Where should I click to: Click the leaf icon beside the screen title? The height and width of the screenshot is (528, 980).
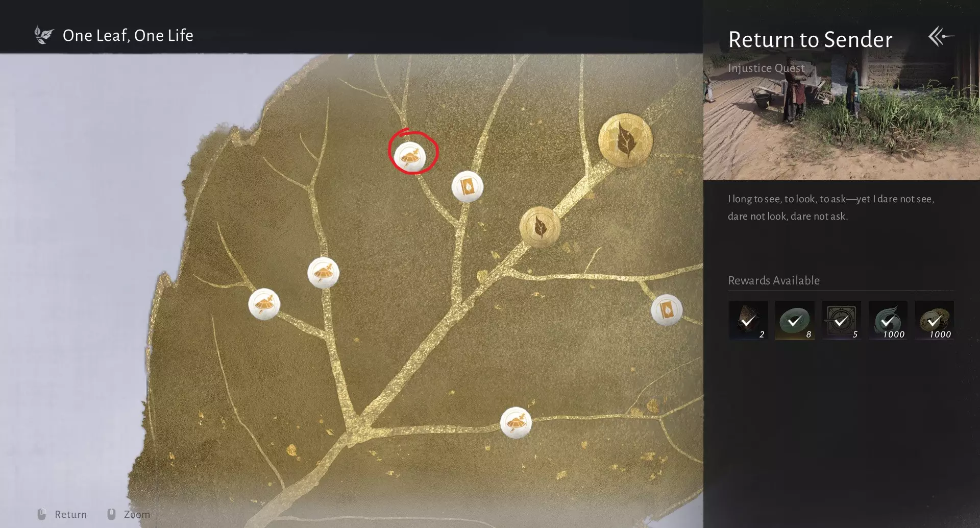[43, 35]
